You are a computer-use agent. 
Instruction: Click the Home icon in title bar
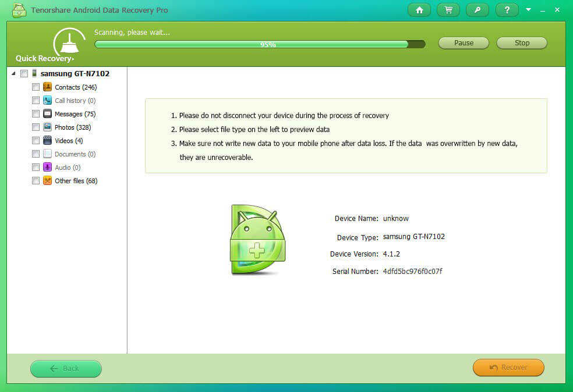coord(419,10)
